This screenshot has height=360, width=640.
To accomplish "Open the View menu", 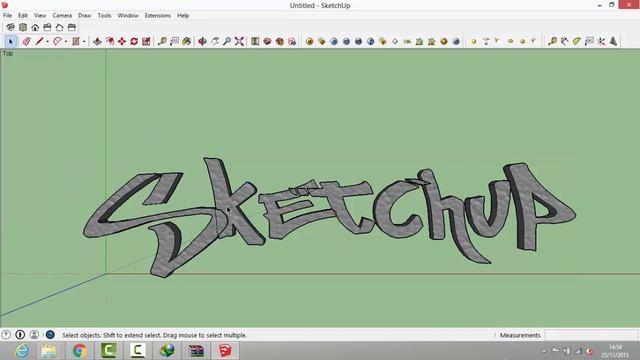I will (x=40, y=16).
